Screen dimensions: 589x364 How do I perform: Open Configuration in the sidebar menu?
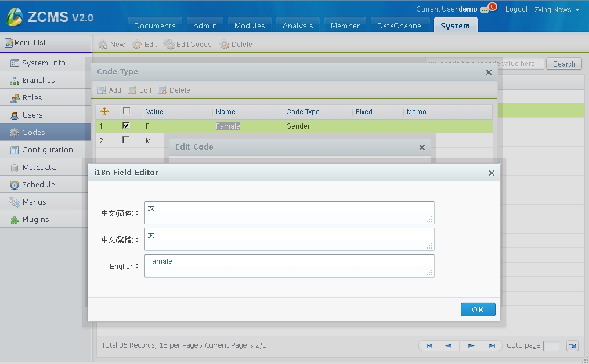pos(47,150)
